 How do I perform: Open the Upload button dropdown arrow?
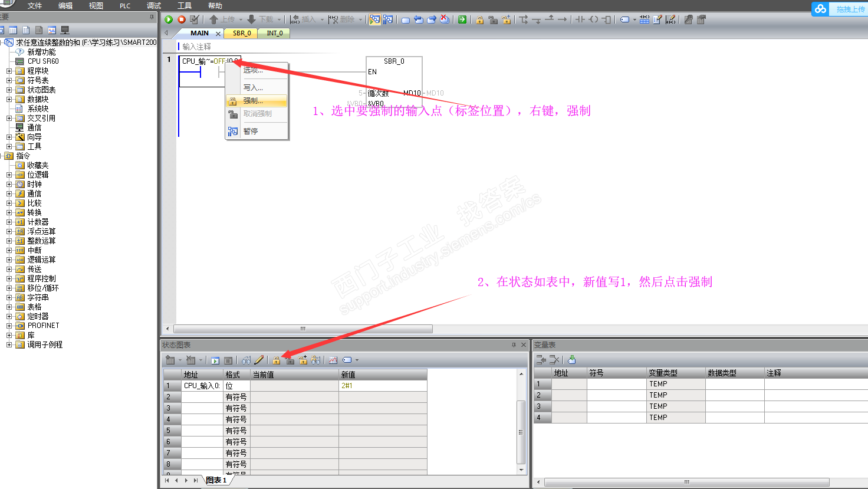241,19
